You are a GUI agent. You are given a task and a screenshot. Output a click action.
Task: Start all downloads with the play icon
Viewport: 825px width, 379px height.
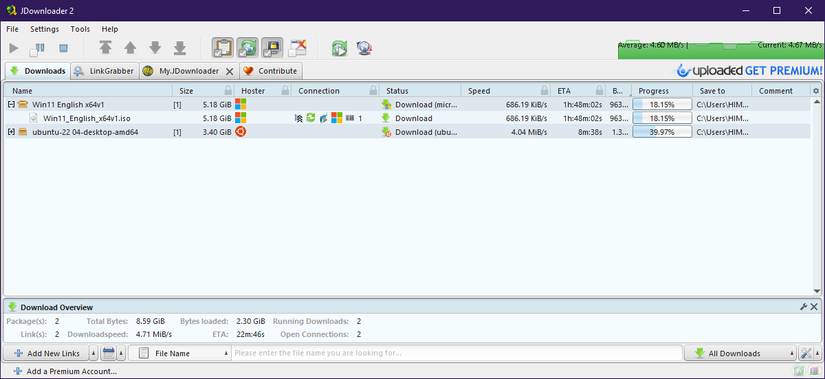[14, 48]
